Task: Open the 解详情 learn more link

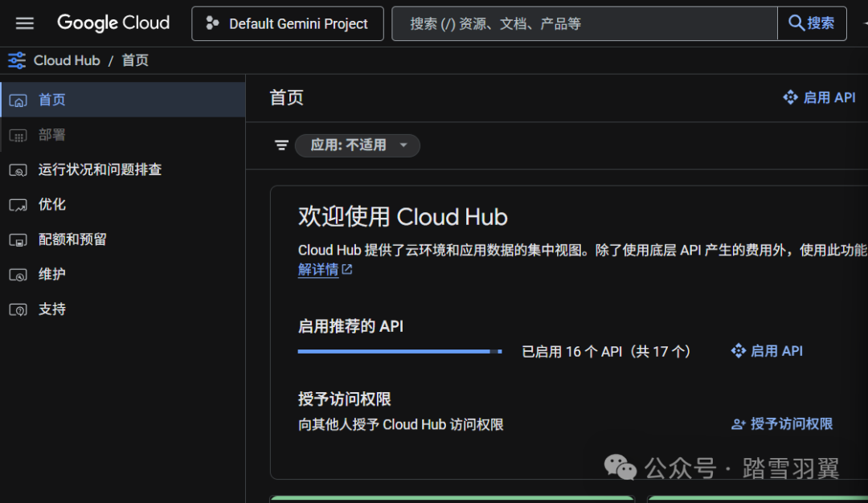Action: (318, 269)
